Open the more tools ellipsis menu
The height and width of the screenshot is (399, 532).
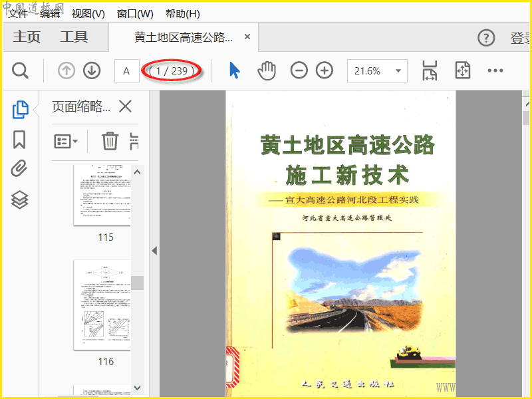[x=495, y=70]
